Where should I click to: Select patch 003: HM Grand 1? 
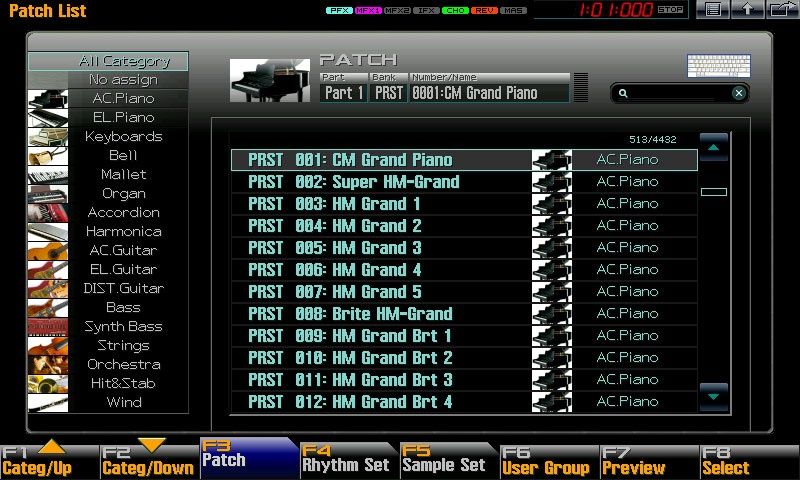coord(464,204)
